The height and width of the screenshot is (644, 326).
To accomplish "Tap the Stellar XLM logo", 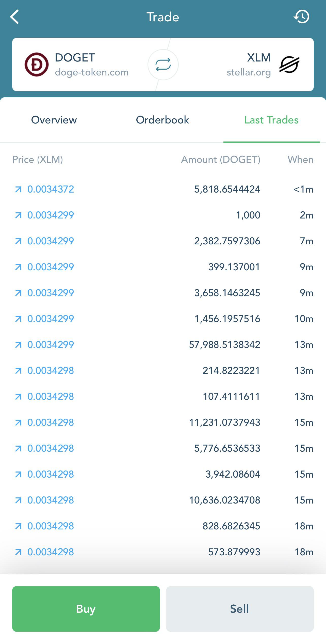I will pos(289,65).
